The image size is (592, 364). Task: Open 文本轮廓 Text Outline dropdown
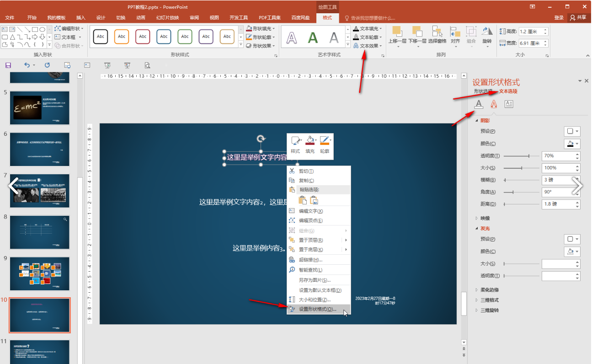368,37
